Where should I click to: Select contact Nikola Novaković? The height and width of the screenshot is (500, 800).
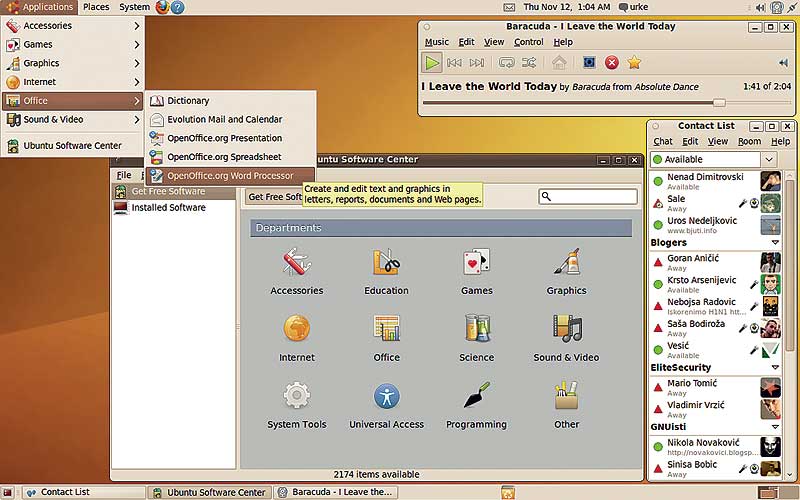click(715, 446)
